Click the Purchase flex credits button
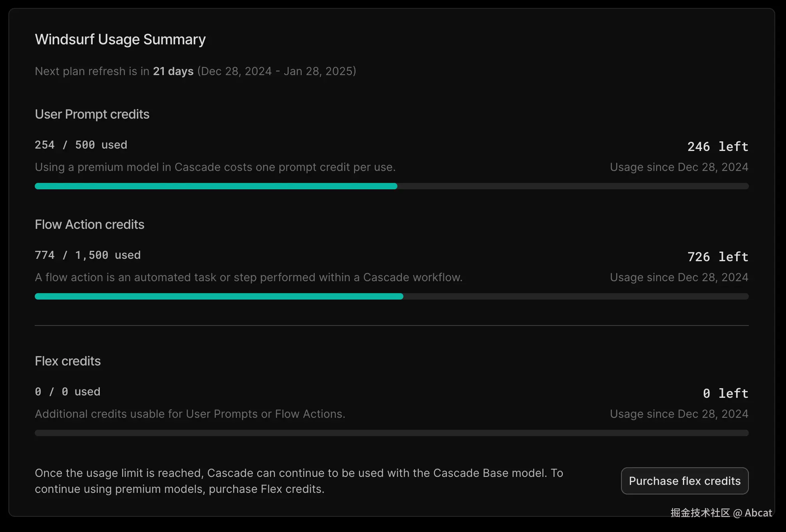The image size is (786, 532). tap(685, 481)
